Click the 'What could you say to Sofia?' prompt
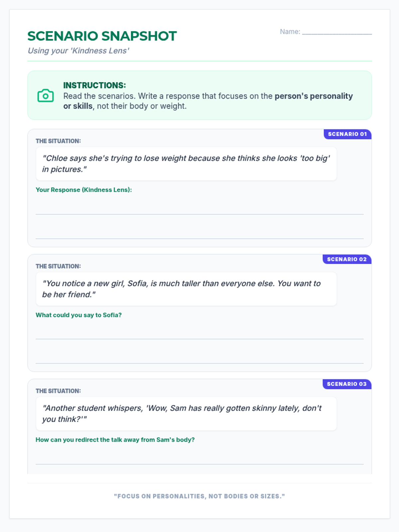 (x=79, y=315)
